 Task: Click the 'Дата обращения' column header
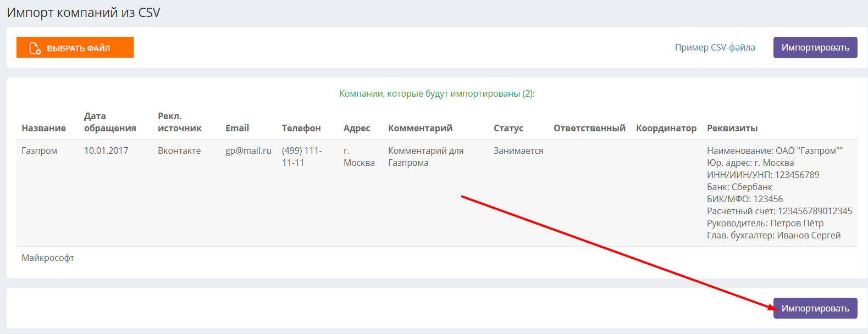110,122
